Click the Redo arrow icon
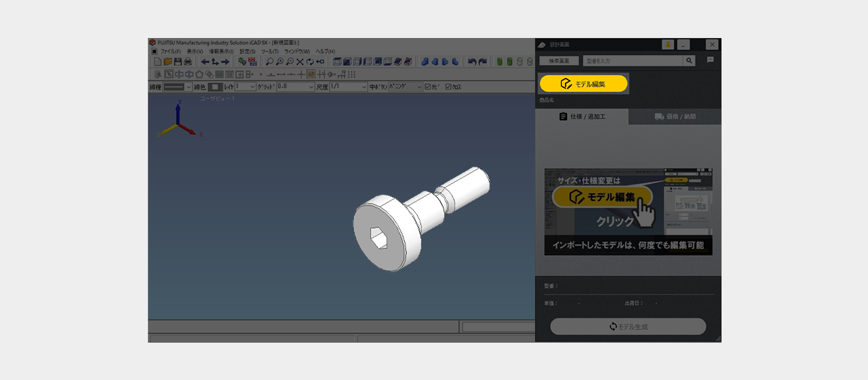Screen dimensions: 868x380 pos(482,62)
